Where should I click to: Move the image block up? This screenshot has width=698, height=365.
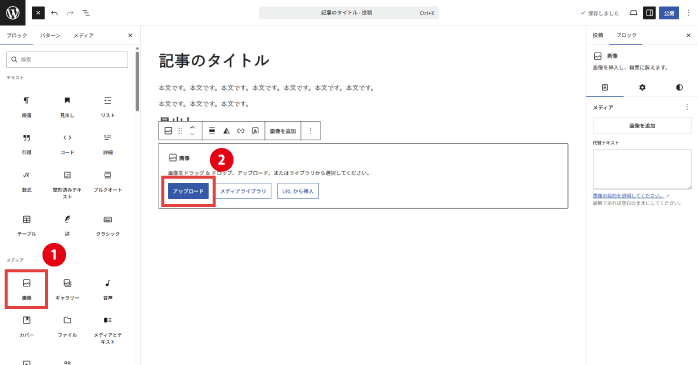coord(192,127)
